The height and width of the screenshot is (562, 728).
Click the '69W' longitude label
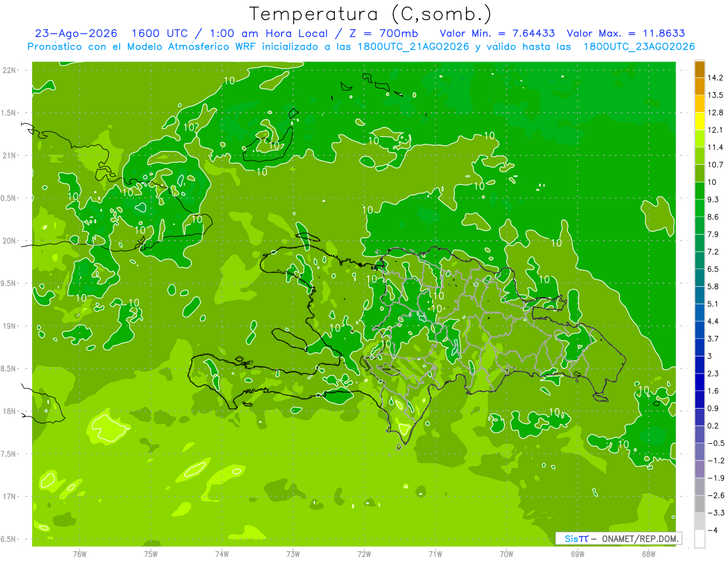(578, 554)
